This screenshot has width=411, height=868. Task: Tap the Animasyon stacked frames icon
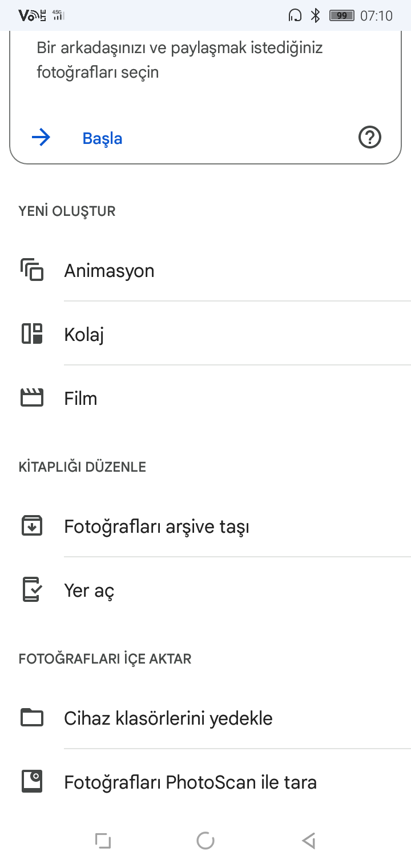pyautogui.click(x=32, y=270)
